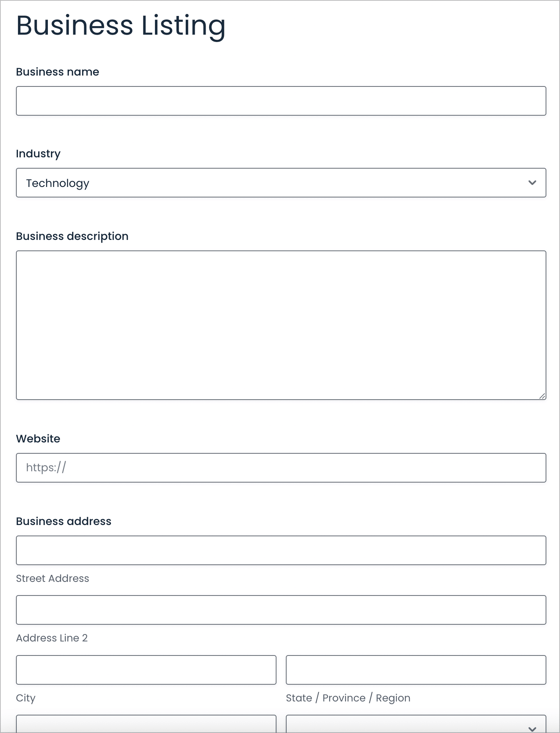Click the Website field showing https://

pyautogui.click(x=280, y=467)
